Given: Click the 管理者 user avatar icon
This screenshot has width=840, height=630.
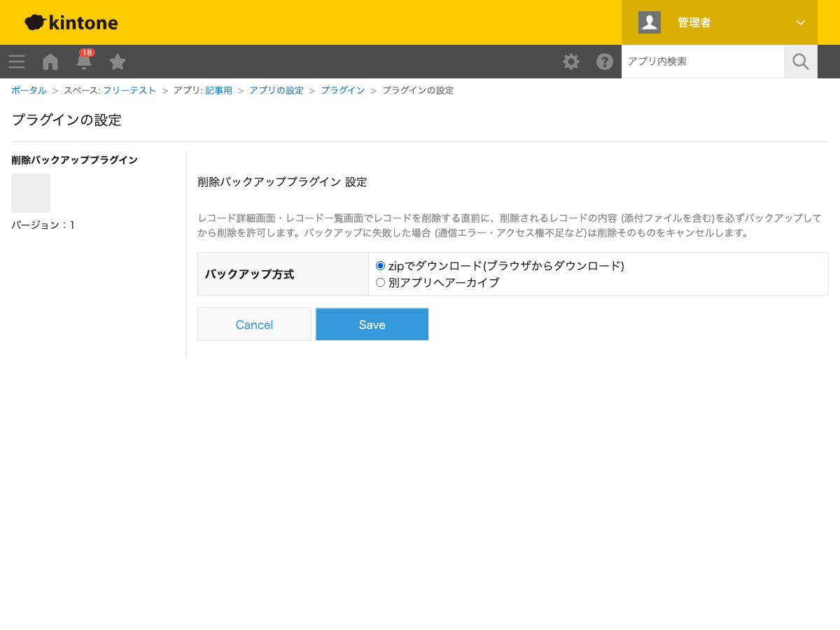Looking at the screenshot, I should point(650,22).
